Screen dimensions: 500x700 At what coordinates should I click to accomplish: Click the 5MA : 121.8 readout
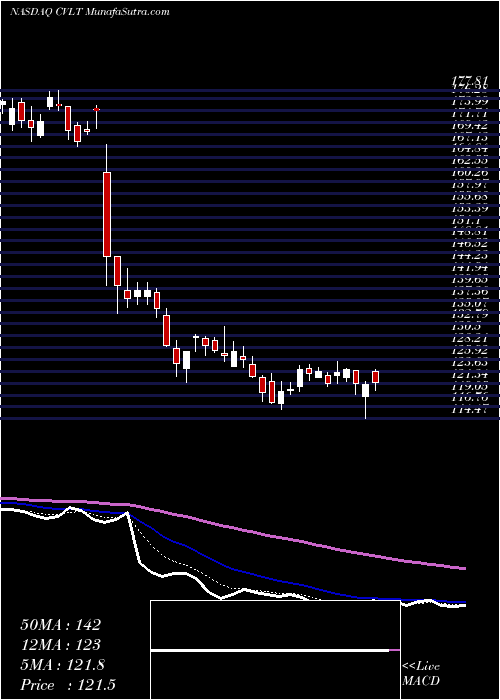click(62, 665)
